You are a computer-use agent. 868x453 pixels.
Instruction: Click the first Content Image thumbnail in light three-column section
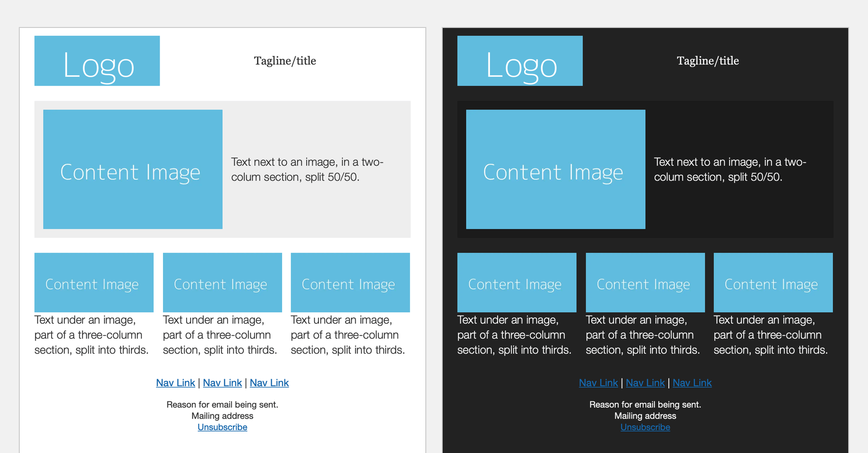(94, 283)
